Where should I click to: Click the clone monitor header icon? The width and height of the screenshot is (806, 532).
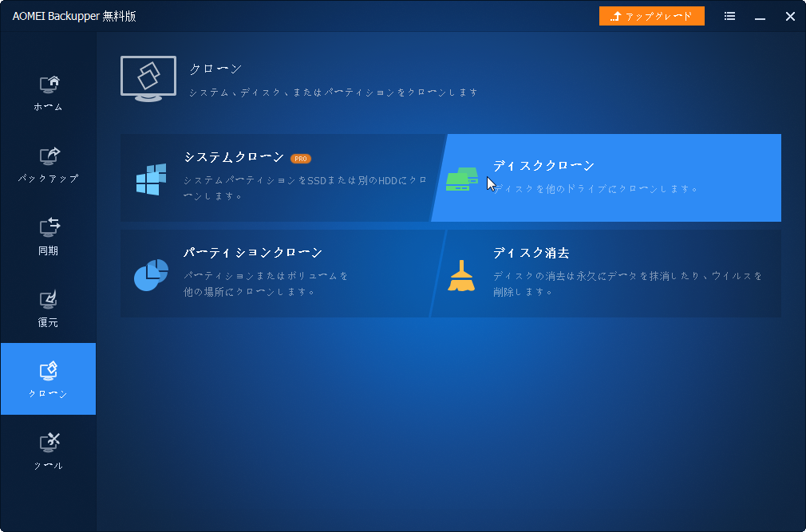148,79
